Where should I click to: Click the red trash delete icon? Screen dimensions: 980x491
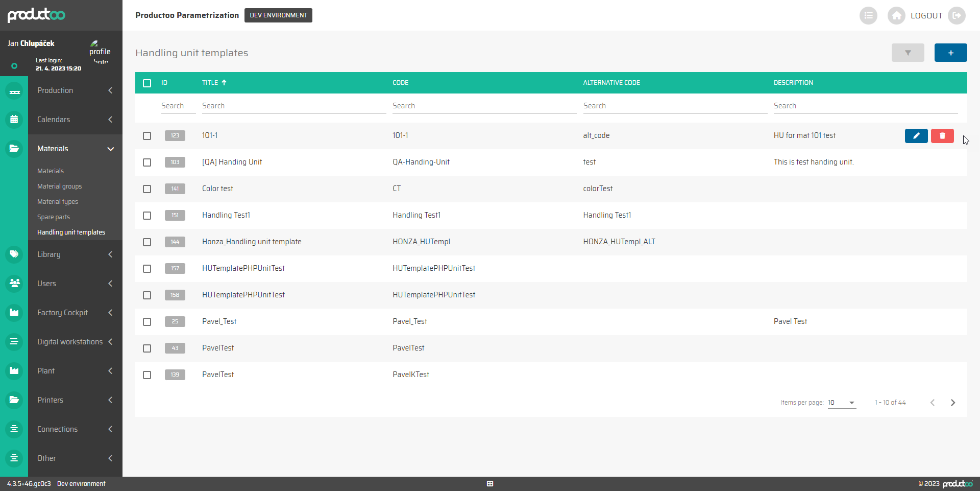[x=942, y=136]
